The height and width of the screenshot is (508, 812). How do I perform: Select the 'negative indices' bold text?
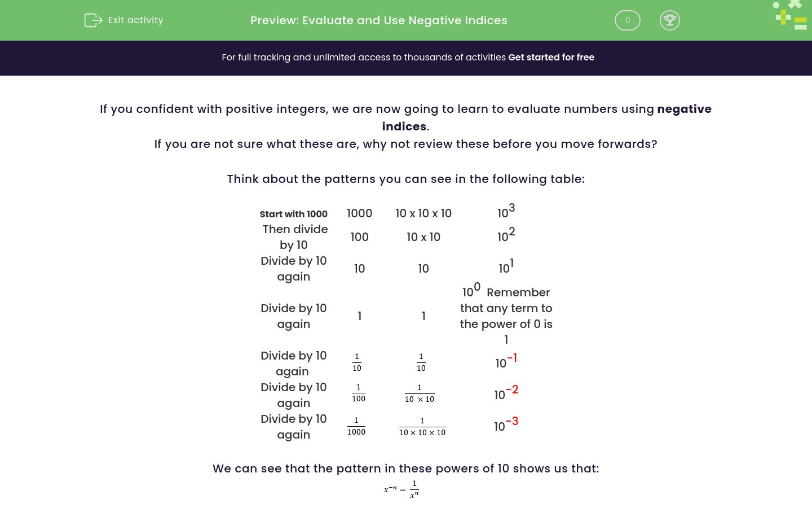tap(684, 109)
